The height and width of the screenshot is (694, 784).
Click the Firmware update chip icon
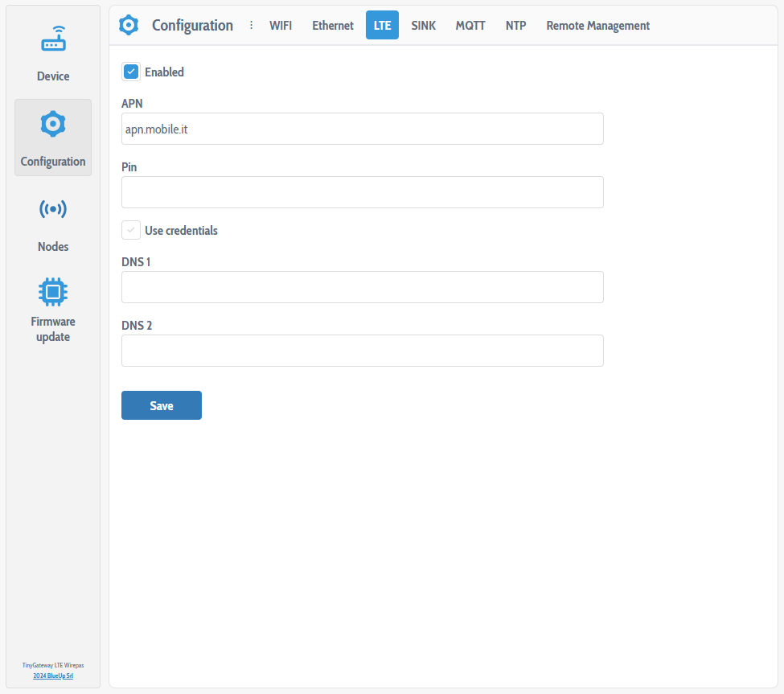(x=53, y=291)
